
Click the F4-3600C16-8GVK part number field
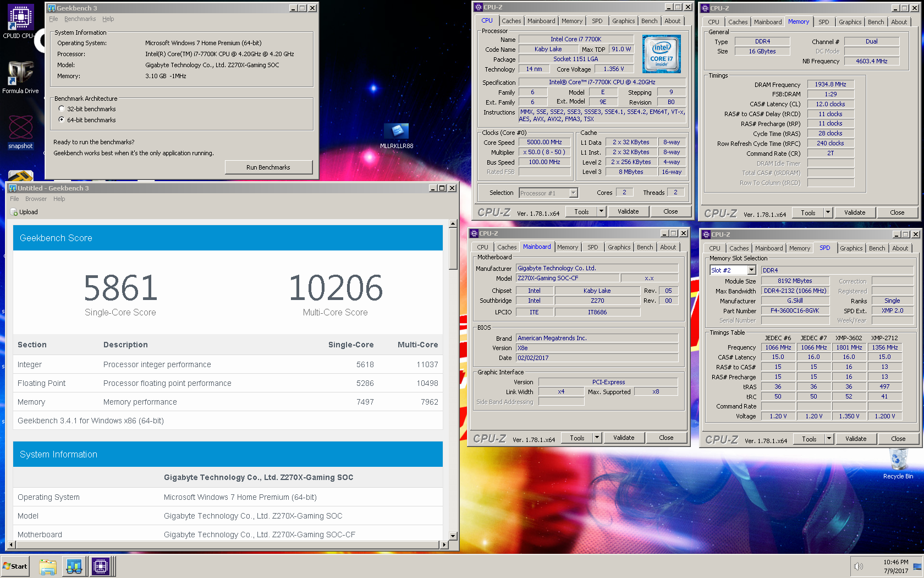[x=795, y=310]
